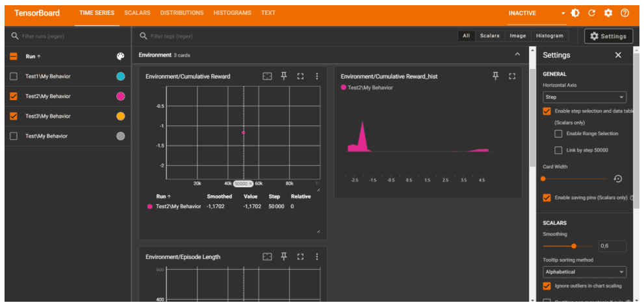
Task: Pin the Cumulative Reward card
Action: pyautogui.click(x=284, y=76)
